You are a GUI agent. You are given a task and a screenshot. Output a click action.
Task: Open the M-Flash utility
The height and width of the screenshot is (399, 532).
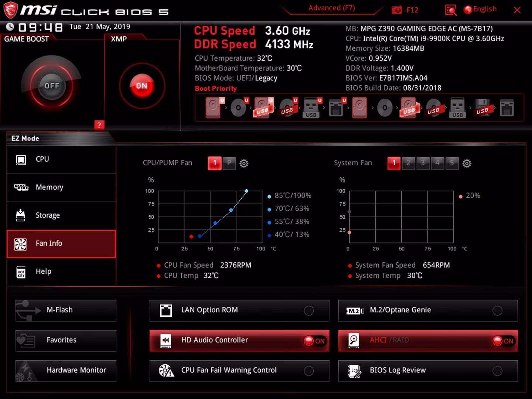[x=66, y=310]
